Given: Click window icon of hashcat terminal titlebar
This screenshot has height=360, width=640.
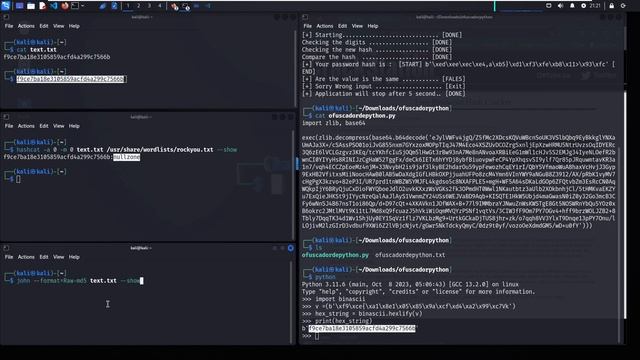Looking at the screenshot, I should pos(6,117).
